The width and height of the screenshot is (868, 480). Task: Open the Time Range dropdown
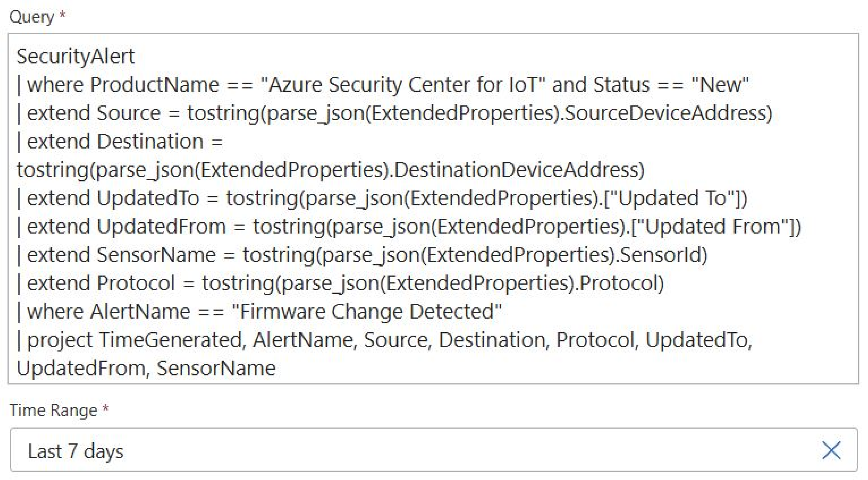click(404, 450)
